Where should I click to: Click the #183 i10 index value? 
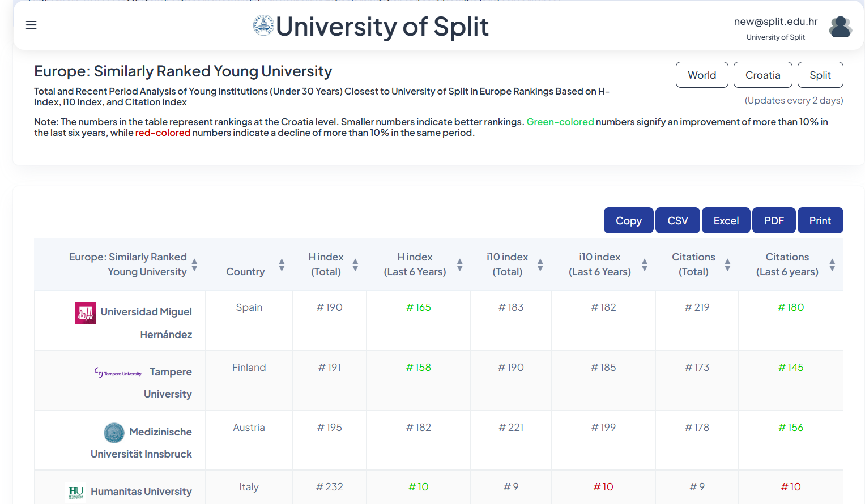coord(511,307)
